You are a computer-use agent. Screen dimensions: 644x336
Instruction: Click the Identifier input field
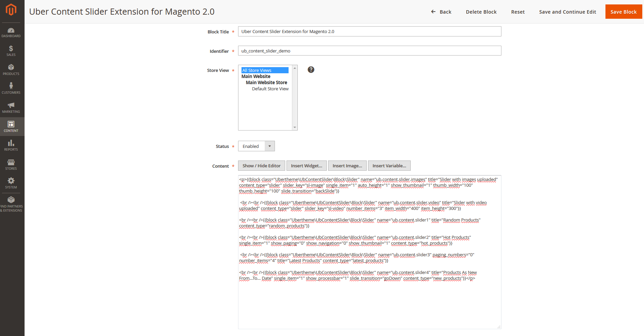pyautogui.click(x=369, y=51)
